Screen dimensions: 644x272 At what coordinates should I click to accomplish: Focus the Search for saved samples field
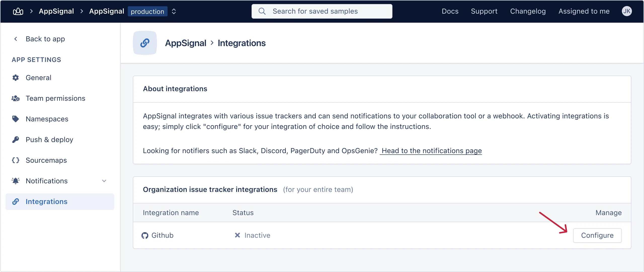coord(322,11)
